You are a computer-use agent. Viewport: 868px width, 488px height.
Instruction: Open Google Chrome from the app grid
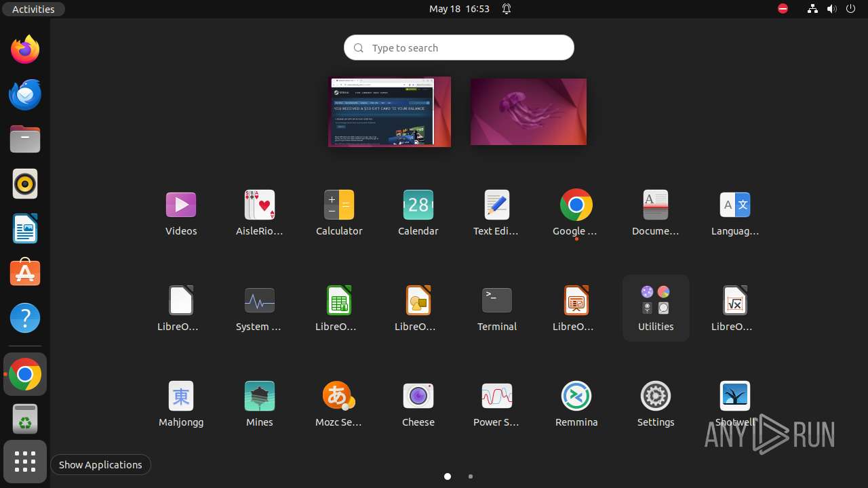click(x=576, y=205)
